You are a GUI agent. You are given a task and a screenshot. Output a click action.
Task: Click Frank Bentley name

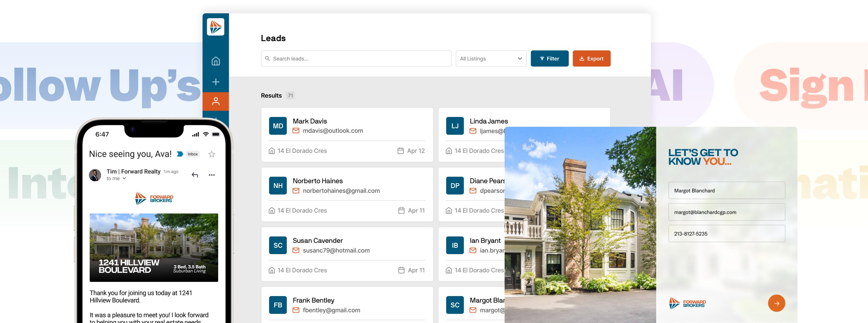pos(313,300)
